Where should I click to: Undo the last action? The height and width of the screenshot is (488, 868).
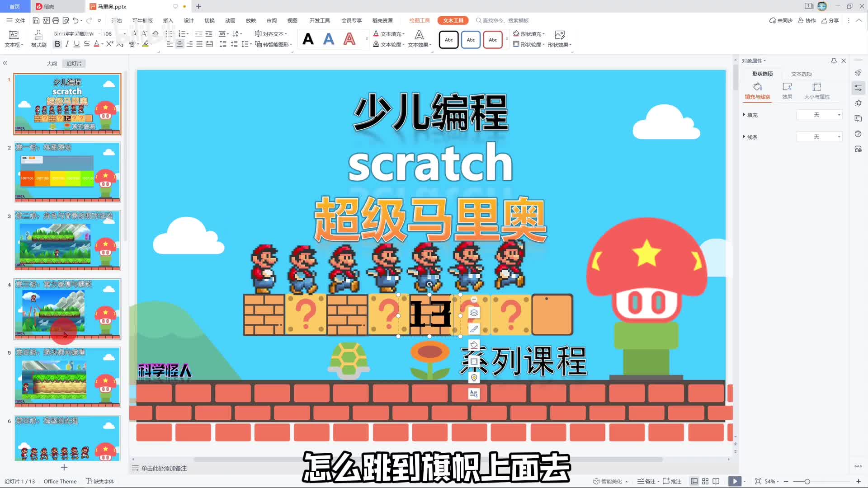(x=75, y=20)
